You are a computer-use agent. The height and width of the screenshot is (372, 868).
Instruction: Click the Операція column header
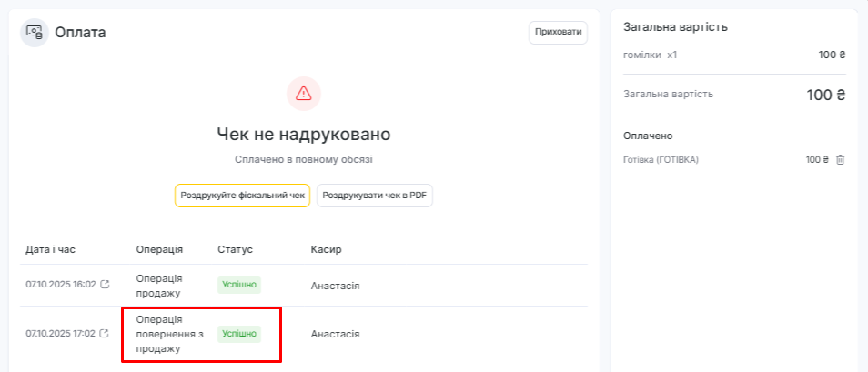pos(159,249)
